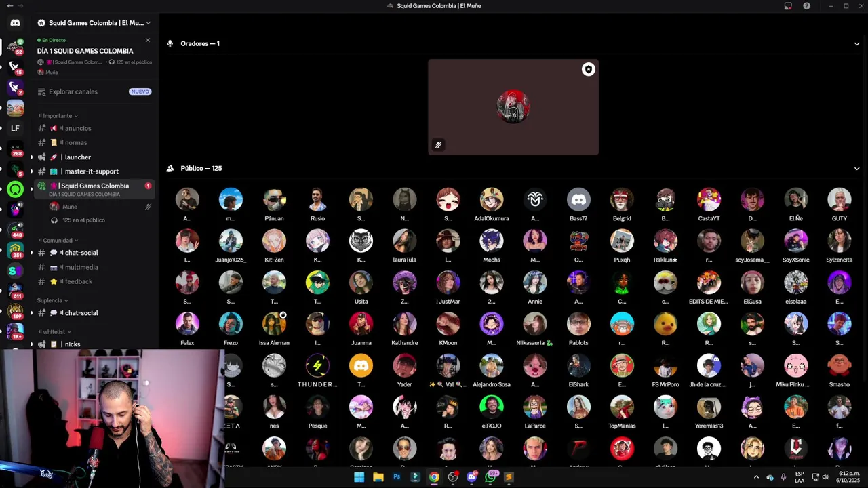Click the speaker video tile of Muñe

513,107
